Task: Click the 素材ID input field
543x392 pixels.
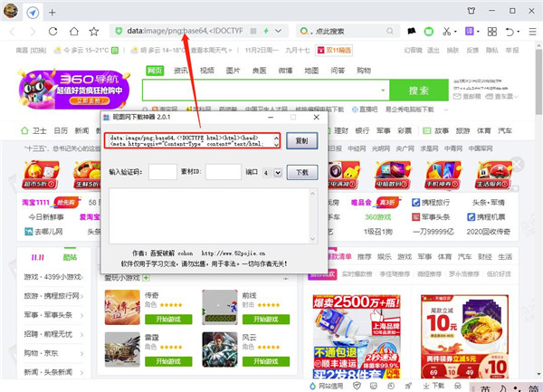Action: click(x=222, y=172)
